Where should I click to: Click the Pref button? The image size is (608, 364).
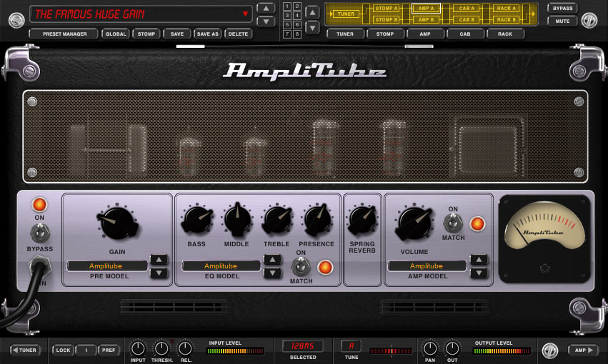pyautogui.click(x=109, y=350)
